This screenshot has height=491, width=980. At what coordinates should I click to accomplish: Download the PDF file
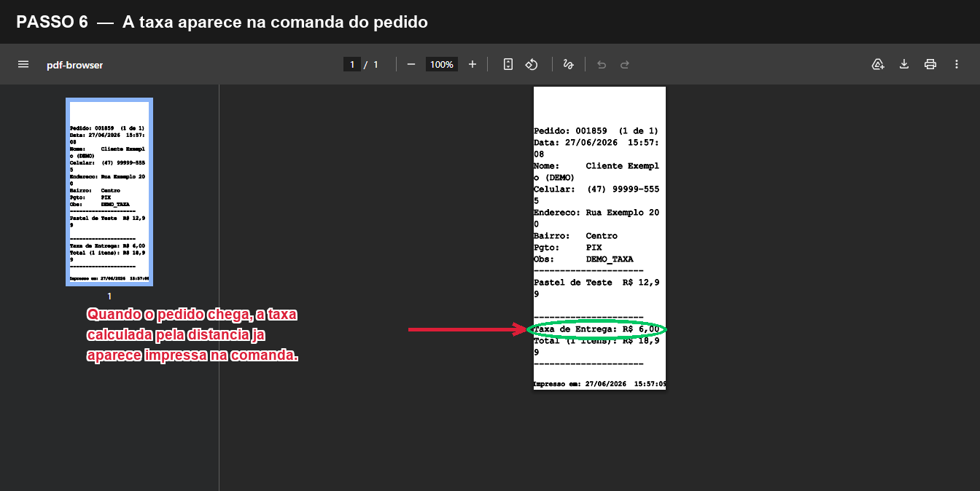point(904,64)
